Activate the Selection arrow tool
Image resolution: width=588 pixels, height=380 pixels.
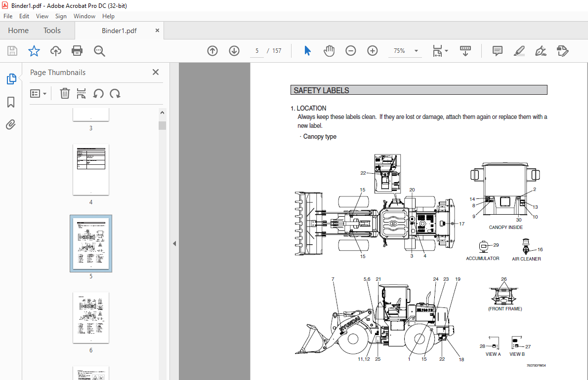pos(307,51)
